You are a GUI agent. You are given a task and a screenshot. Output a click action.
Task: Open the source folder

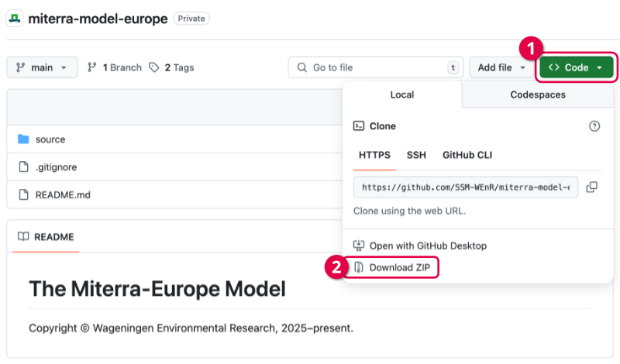click(50, 139)
